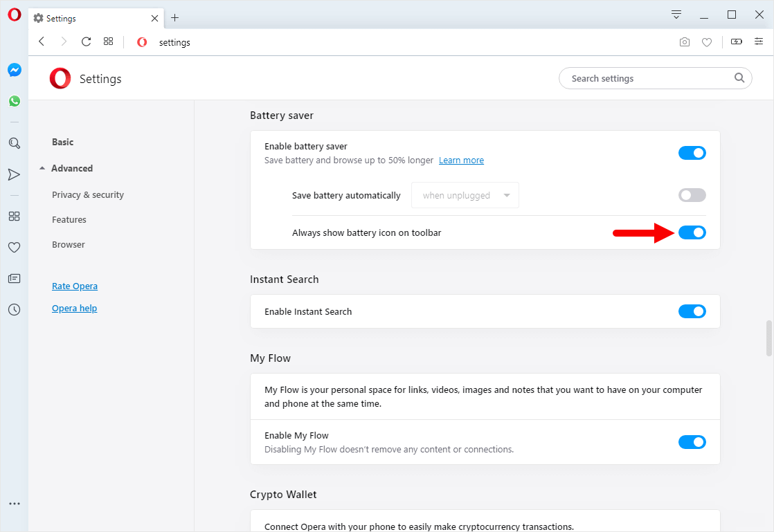The width and height of the screenshot is (774, 532).
Task: Disable the Enable My Flow switch
Action: [x=692, y=442]
